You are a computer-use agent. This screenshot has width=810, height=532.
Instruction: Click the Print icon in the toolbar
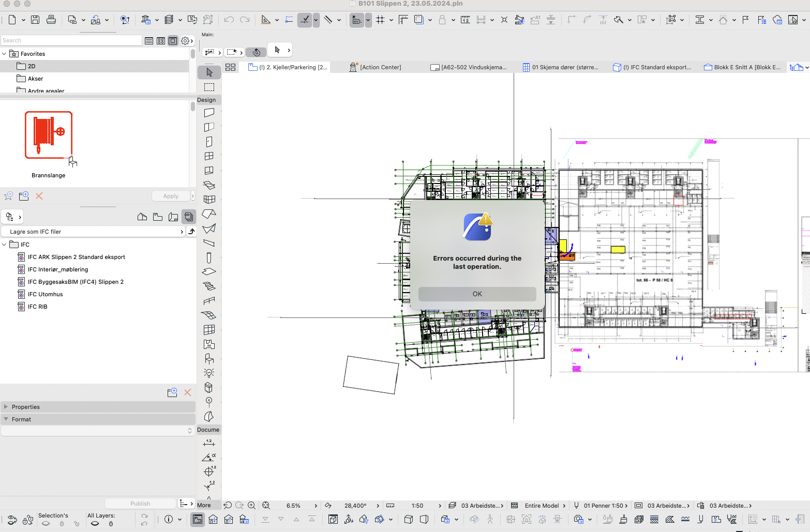pyautogui.click(x=51, y=20)
